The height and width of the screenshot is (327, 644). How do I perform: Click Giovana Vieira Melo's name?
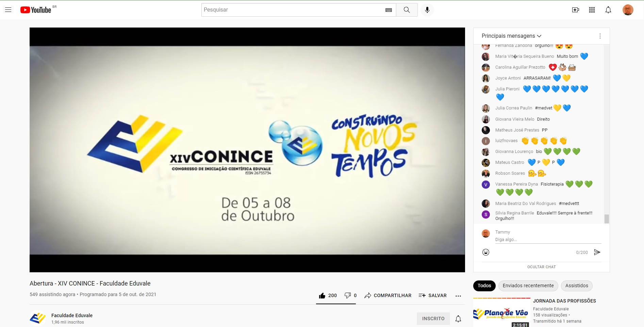[x=515, y=119]
